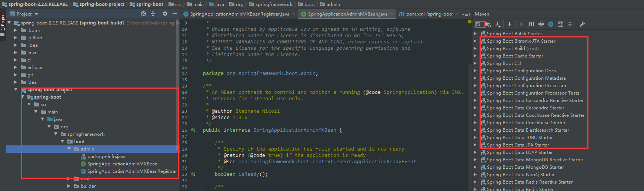
Task: Click Download Sources and Documentation icon
Action: [x=498, y=24]
